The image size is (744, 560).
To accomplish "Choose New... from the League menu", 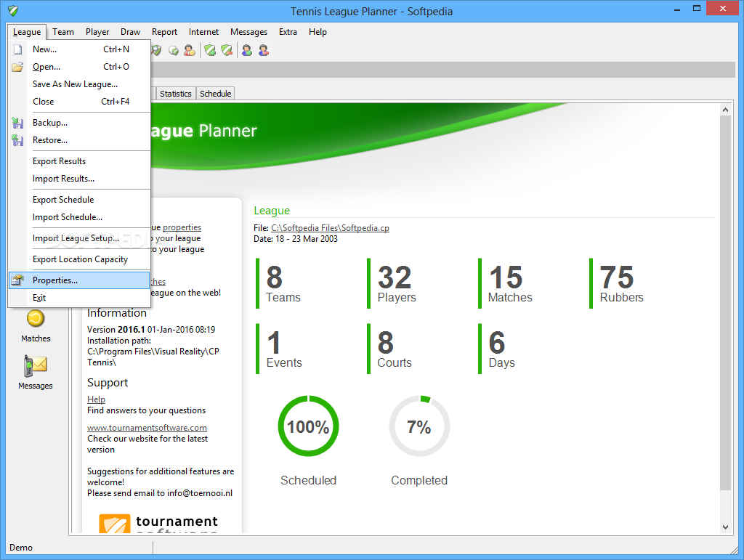I will 79,49.
